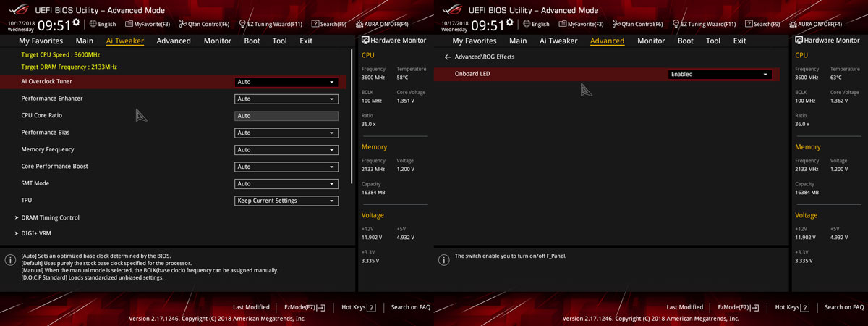The image size is (868, 326).
Task: Click the Target CPU Speed : 3600MHz text
Action: tap(61, 54)
